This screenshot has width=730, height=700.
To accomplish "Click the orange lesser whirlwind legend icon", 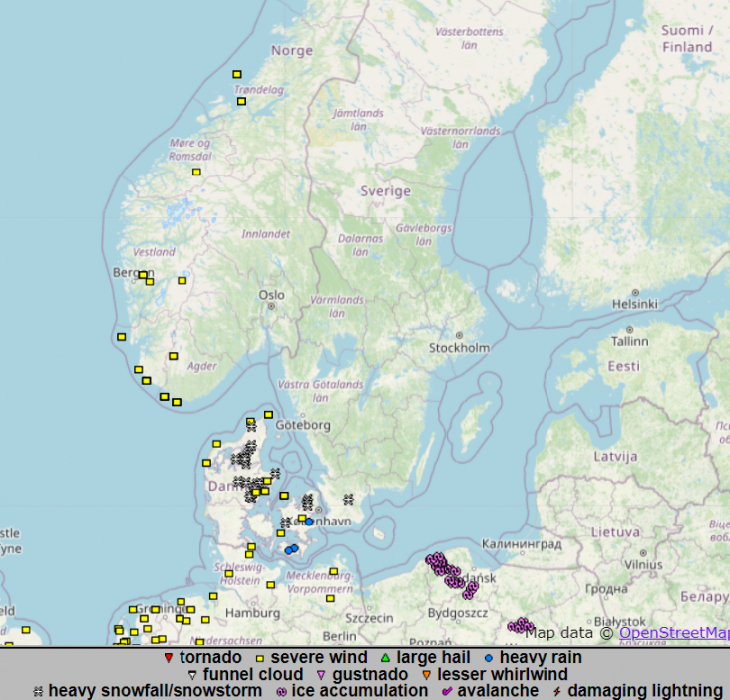I will 426,675.
